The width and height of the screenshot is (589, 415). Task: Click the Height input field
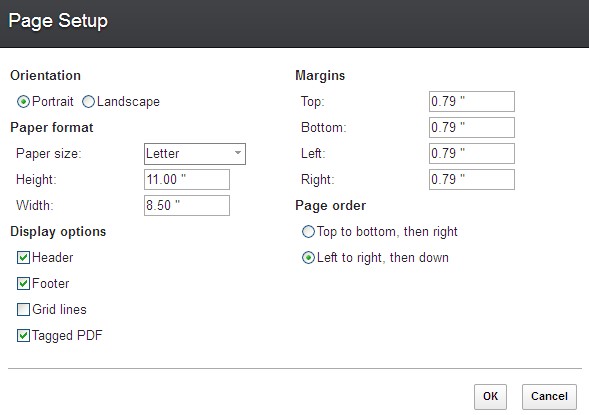[187, 180]
